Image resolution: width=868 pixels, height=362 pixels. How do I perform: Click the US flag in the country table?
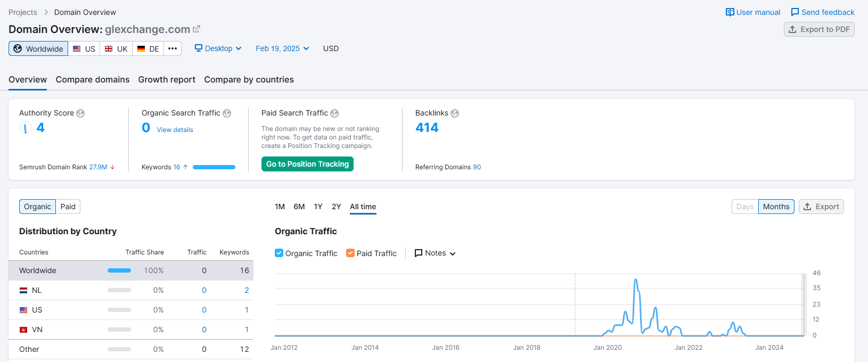click(23, 310)
